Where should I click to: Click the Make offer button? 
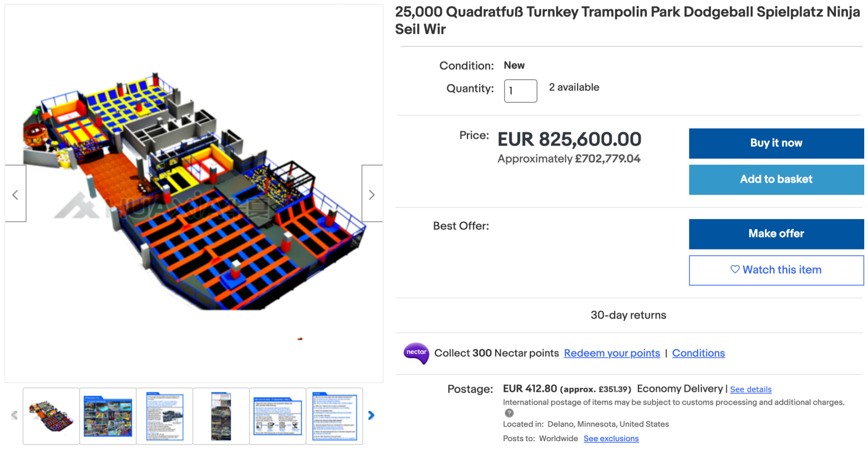[776, 234]
